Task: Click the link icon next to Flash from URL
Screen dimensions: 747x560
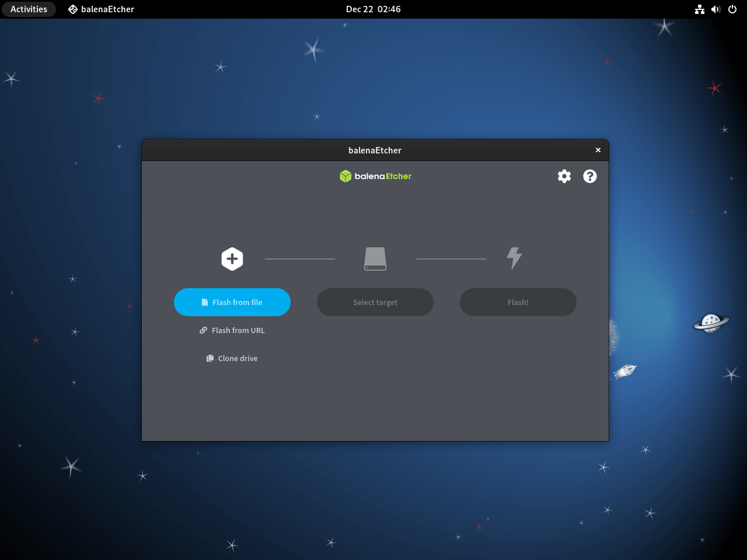Action: pyautogui.click(x=203, y=330)
